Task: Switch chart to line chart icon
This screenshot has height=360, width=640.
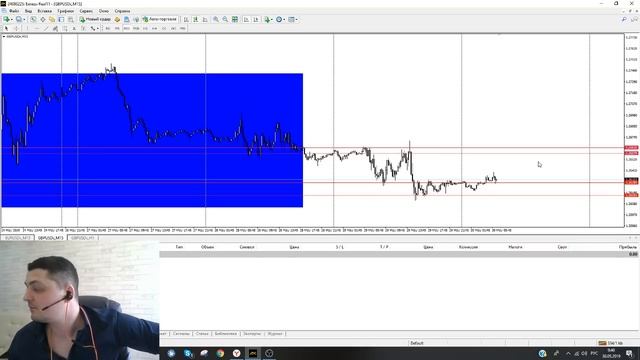Action: point(205,19)
